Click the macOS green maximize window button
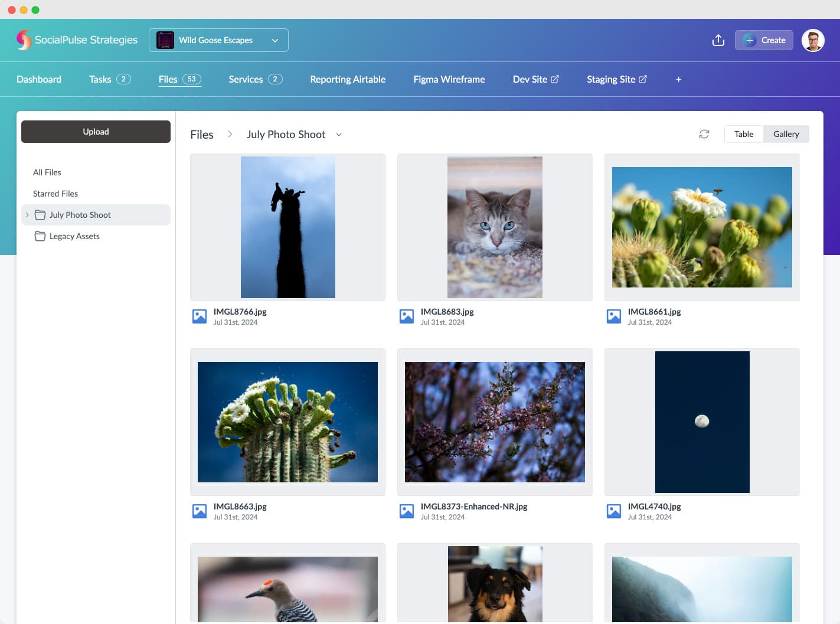 (x=35, y=10)
